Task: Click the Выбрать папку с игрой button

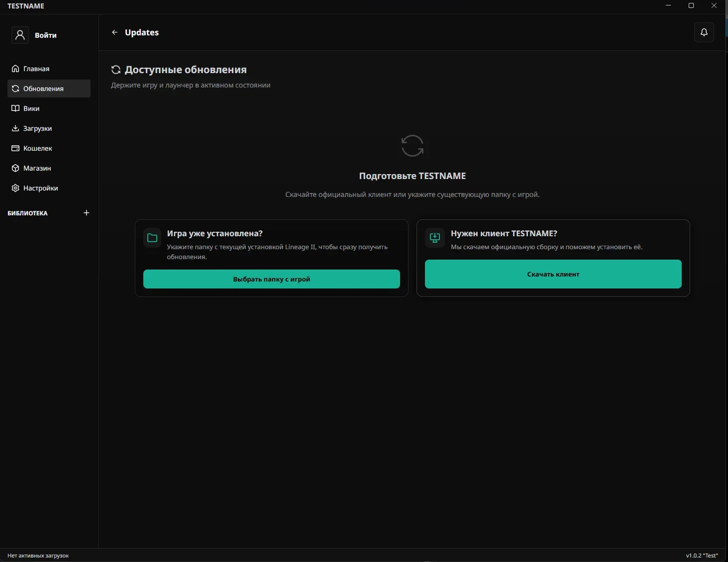Action: (x=272, y=279)
